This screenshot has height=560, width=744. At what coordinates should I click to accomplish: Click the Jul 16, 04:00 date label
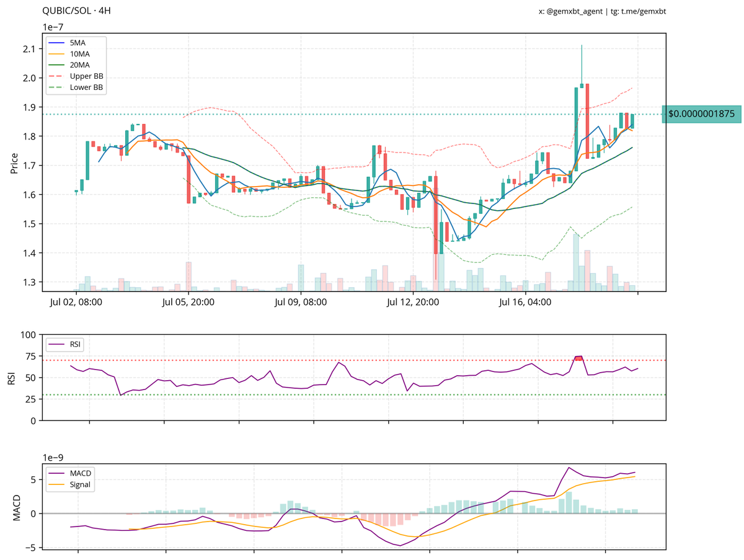click(525, 303)
